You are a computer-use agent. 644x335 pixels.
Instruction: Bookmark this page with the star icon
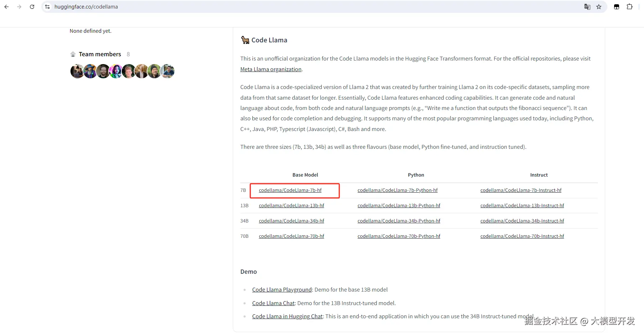point(599,7)
